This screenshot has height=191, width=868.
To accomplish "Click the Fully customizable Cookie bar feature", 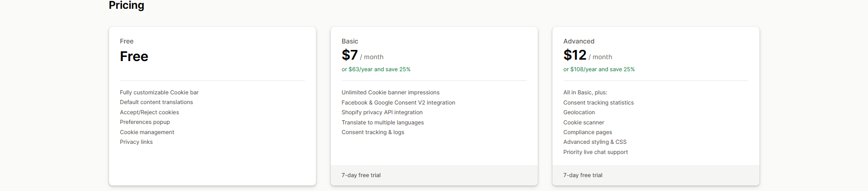I will 159,92.
